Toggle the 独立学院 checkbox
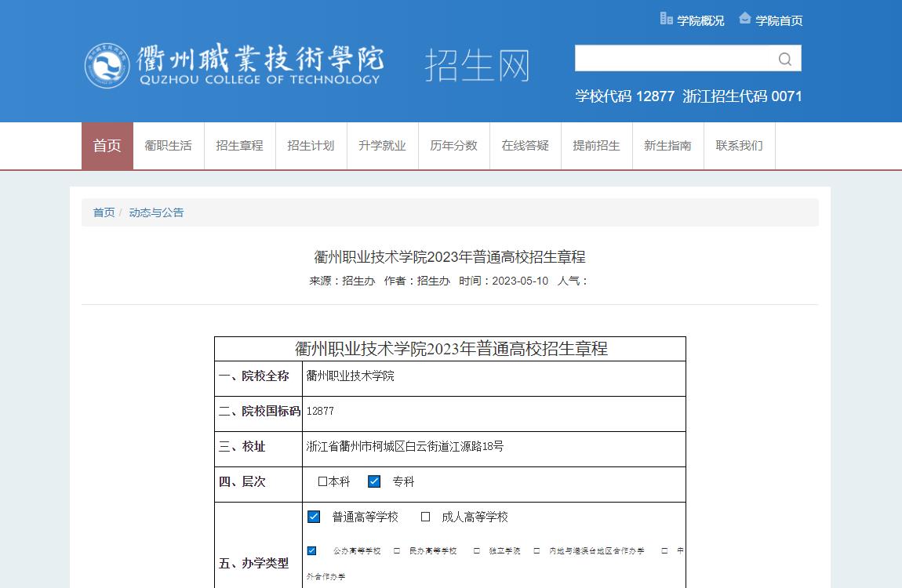 [x=476, y=550]
